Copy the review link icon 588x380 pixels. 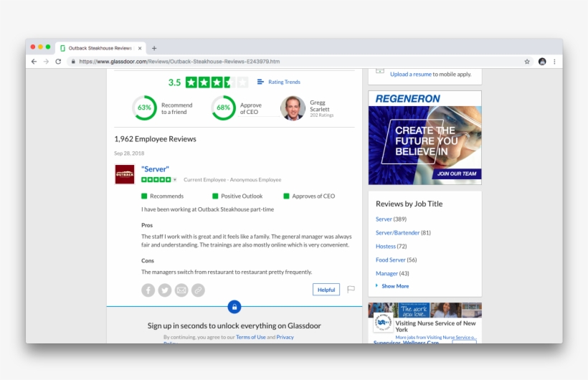[198, 290]
